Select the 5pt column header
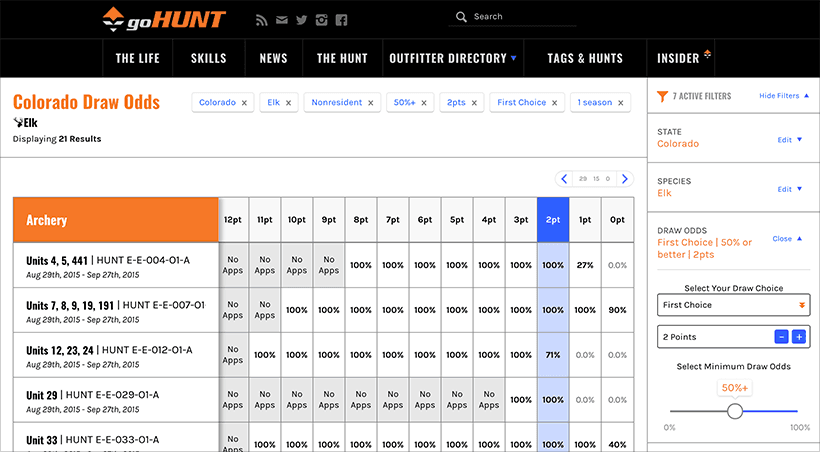 tap(457, 220)
